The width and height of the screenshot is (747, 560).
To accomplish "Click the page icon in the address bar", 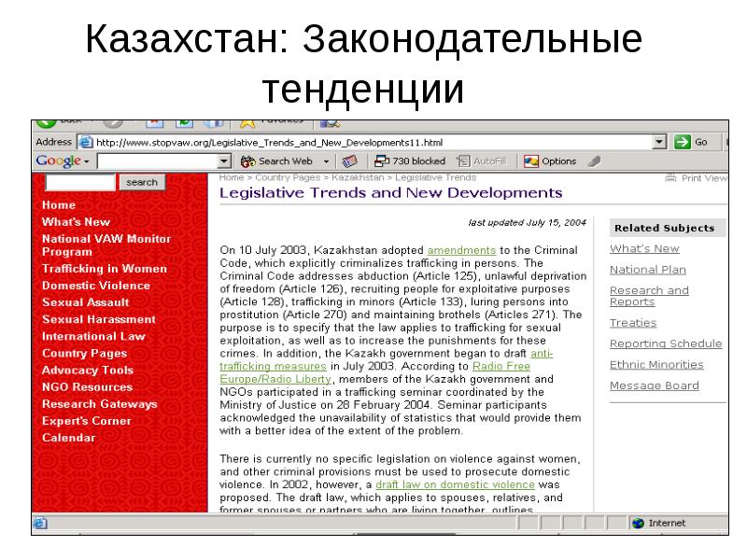I will (85, 142).
